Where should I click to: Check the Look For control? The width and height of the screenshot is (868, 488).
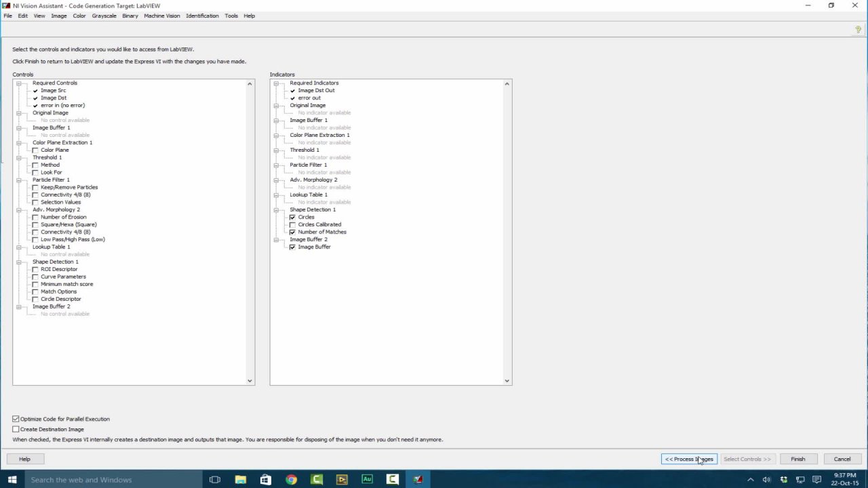click(x=35, y=172)
